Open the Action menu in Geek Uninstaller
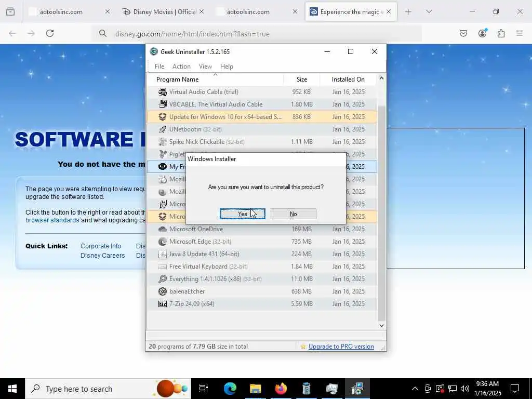 [x=181, y=66]
